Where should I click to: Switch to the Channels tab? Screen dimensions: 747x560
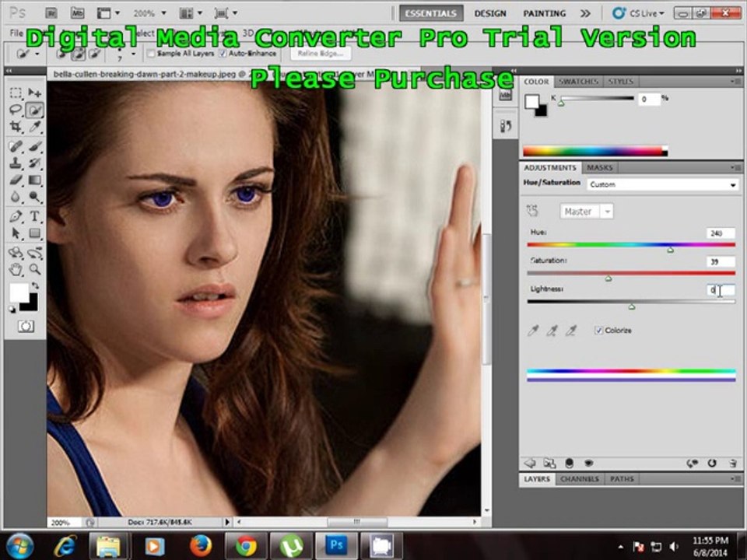580,479
